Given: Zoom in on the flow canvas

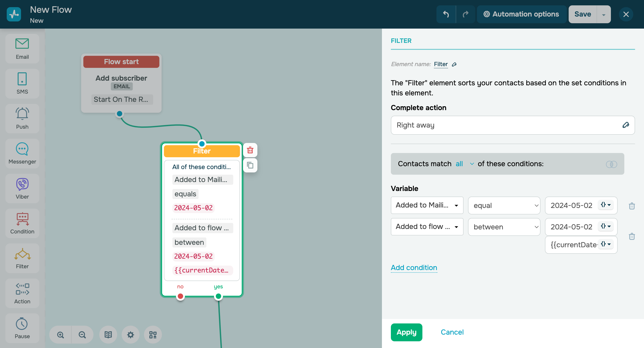Looking at the screenshot, I should pyautogui.click(x=61, y=335).
